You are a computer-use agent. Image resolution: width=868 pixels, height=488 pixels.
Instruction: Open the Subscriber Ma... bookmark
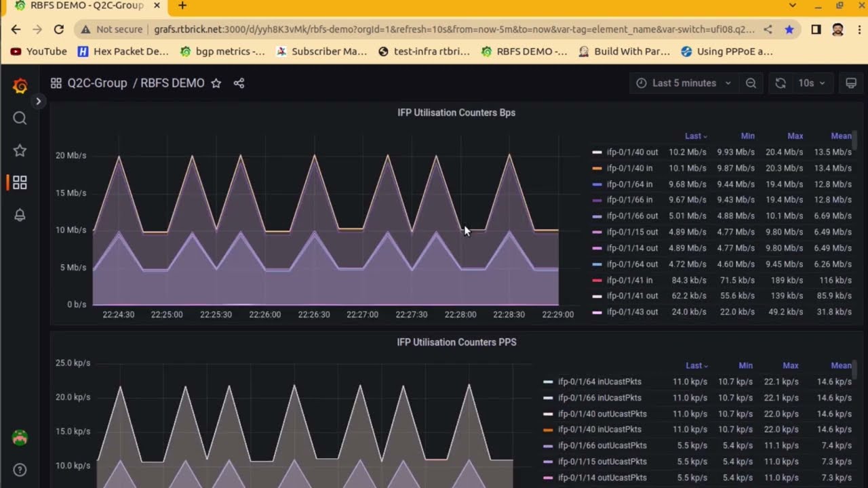(x=321, y=52)
